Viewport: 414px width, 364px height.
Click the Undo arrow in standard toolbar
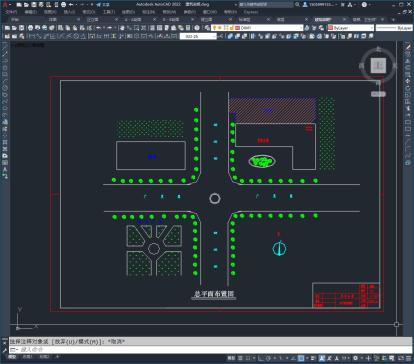point(99,28)
